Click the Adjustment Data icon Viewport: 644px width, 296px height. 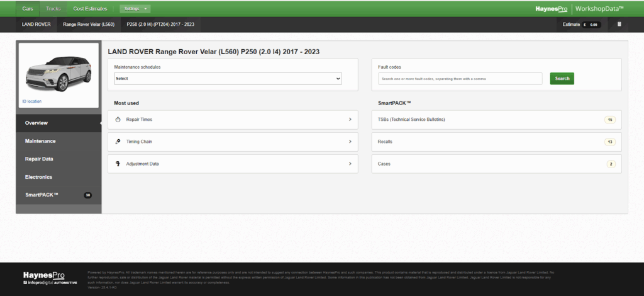pos(118,164)
